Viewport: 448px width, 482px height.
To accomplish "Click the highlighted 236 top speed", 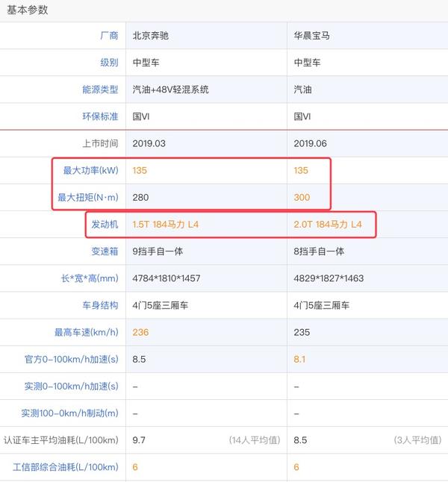I will click(x=140, y=332).
